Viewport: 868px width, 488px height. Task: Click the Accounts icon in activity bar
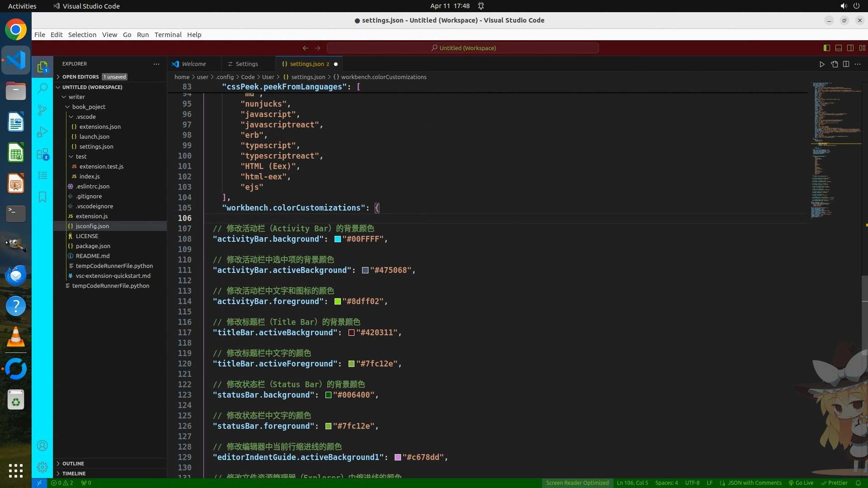tap(42, 446)
